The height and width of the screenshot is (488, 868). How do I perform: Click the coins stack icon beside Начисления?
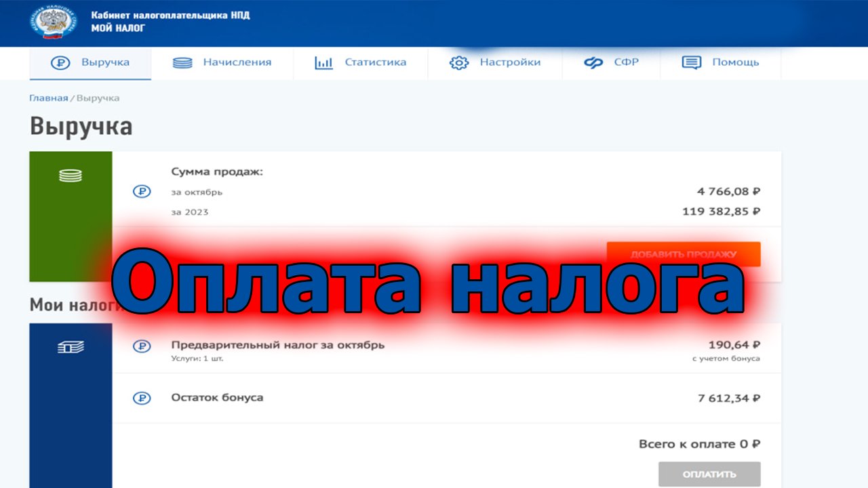point(182,63)
